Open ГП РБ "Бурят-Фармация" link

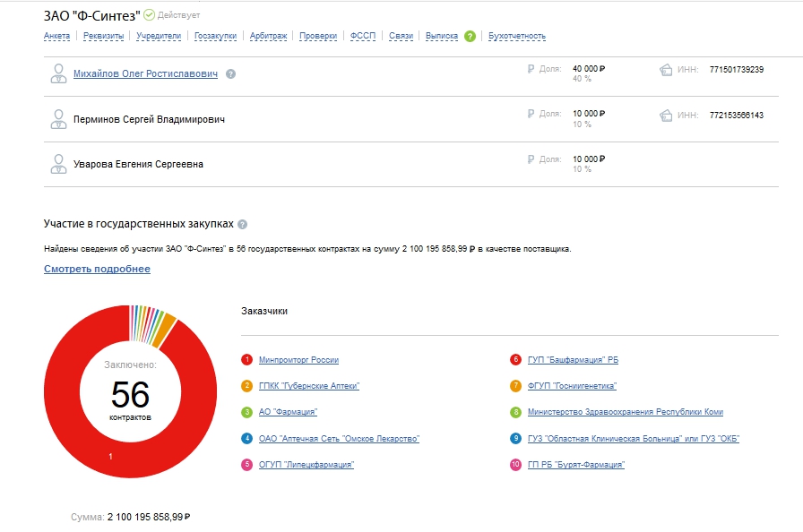coord(576,465)
